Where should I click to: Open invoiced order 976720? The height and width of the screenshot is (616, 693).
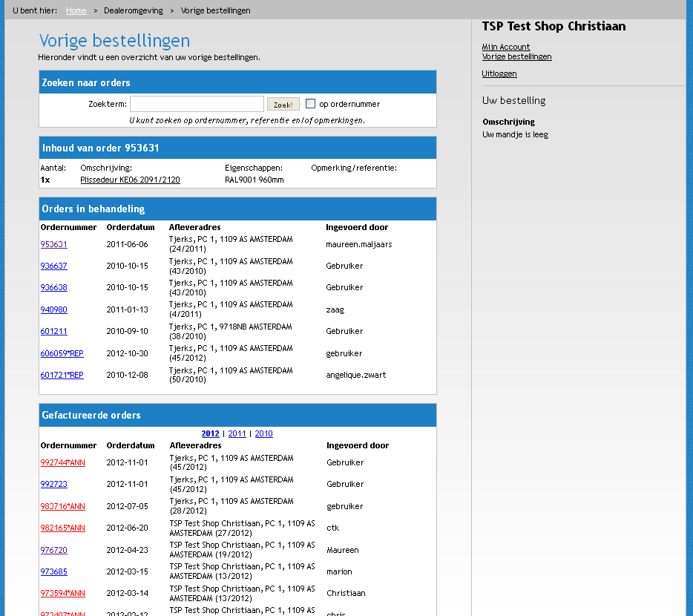point(53,550)
